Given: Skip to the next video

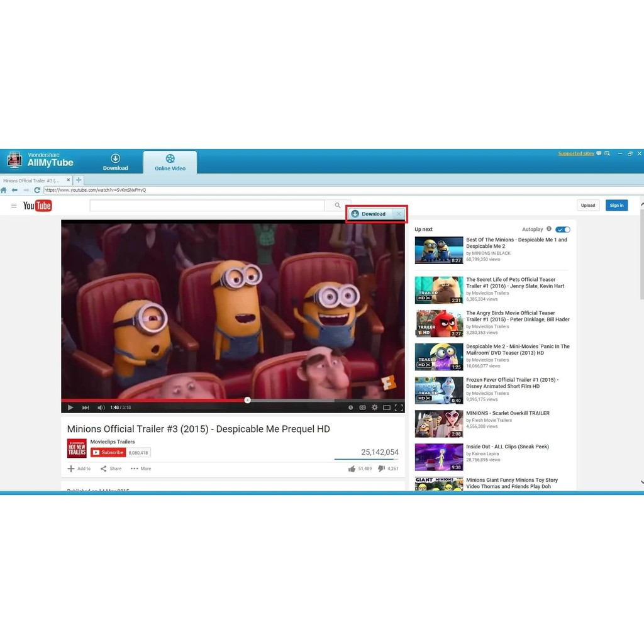Looking at the screenshot, I should click(86, 408).
